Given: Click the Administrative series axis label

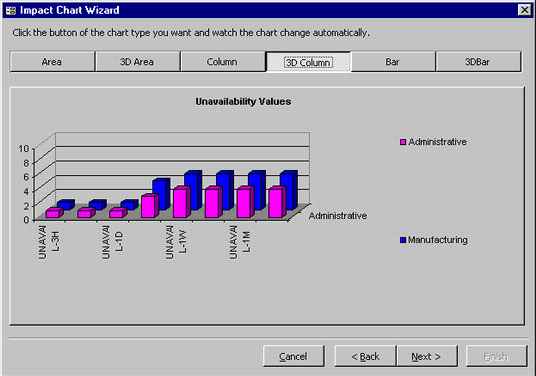Looking at the screenshot, I should [x=338, y=216].
